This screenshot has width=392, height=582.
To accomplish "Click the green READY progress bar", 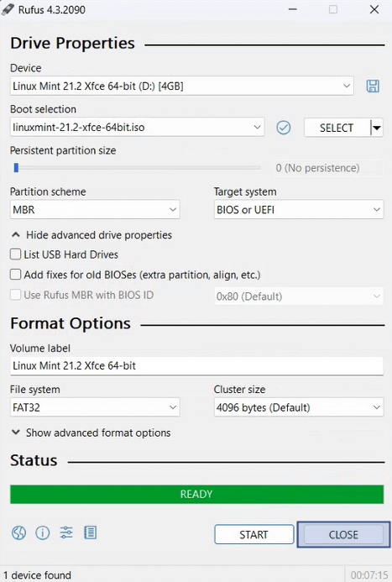I will (x=196, y=494).
